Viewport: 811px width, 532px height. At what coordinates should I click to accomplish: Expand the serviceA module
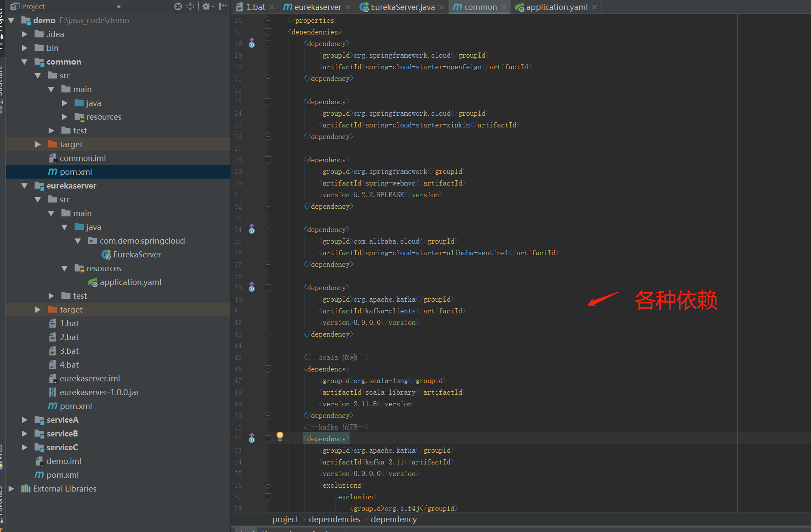pos(25,420)
